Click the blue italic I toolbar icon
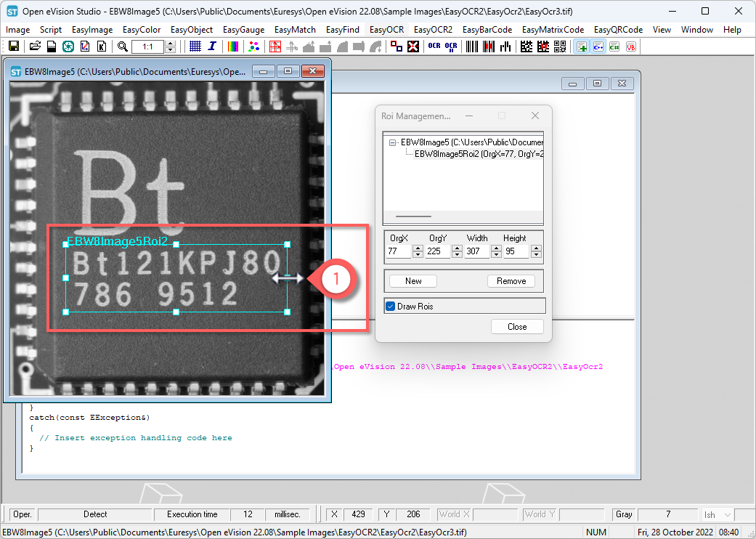Screen dimensions: 756x539 212,46
